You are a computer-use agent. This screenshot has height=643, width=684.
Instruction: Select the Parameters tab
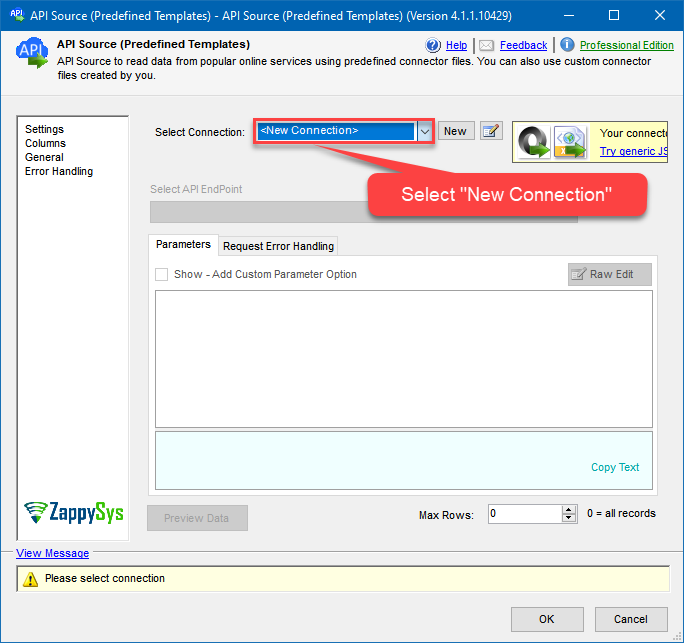[183, 245]
